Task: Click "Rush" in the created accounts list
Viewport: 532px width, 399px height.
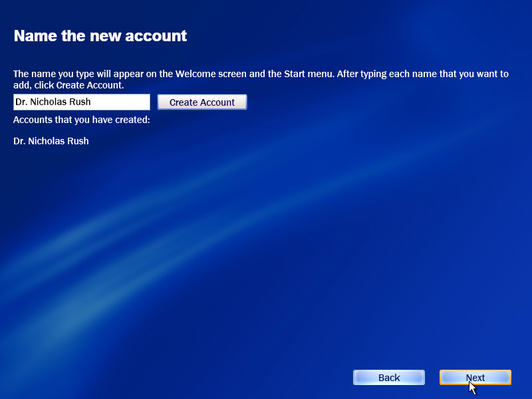Action: tap(78, 141)
